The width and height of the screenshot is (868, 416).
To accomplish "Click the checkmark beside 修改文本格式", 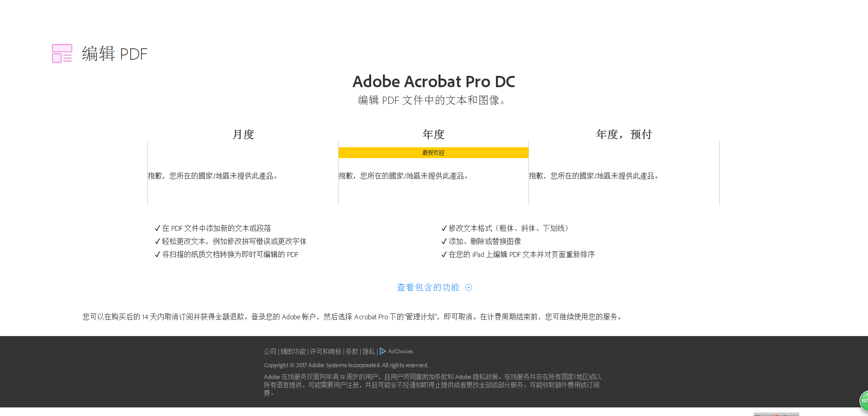I will 444,229.
